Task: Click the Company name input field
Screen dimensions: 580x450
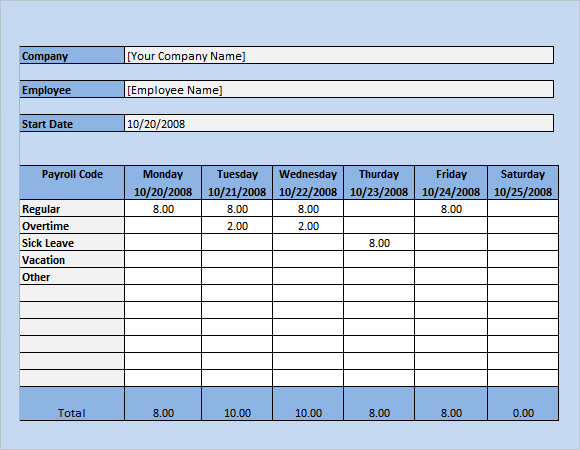Action: click(x=339, y=55)
